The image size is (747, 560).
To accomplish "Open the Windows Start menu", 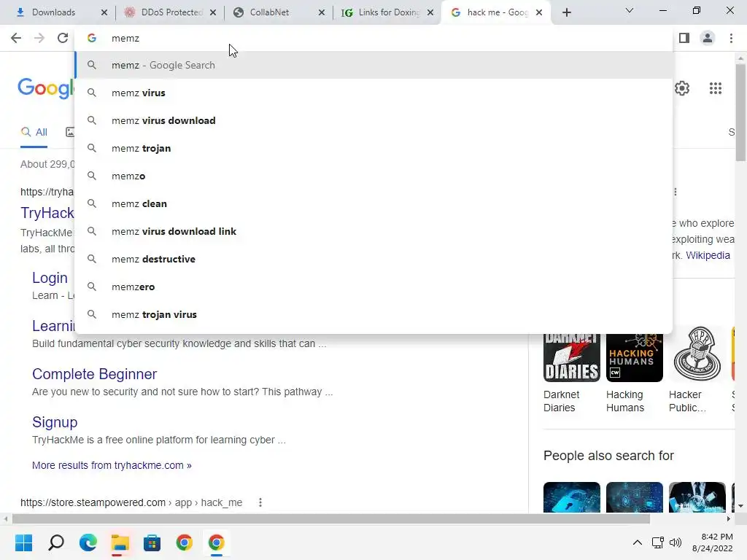I will click(x=23, y=542).
